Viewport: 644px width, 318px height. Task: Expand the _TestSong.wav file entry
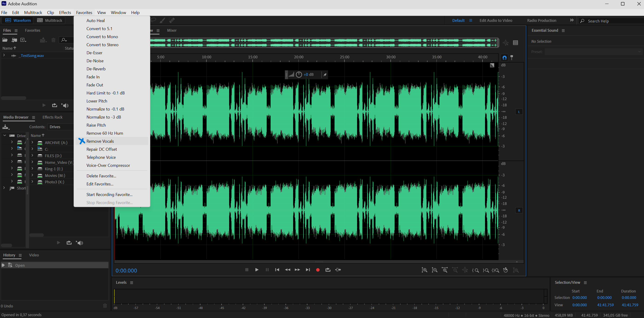click(4, 55)
